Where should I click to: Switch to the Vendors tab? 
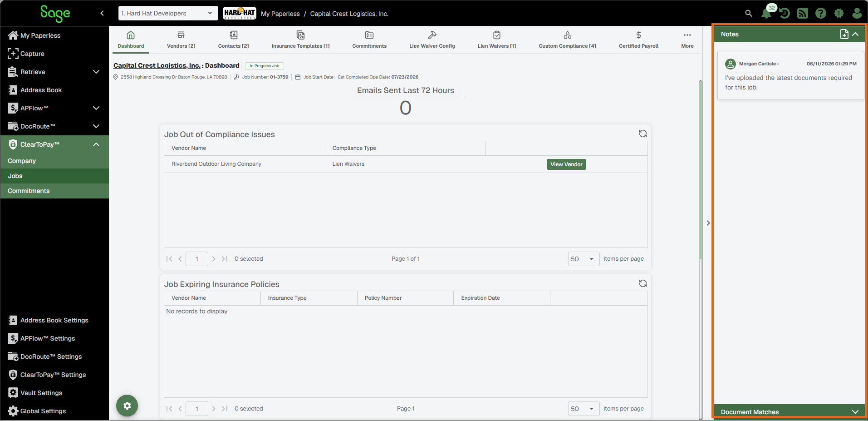tap(181, 40)
